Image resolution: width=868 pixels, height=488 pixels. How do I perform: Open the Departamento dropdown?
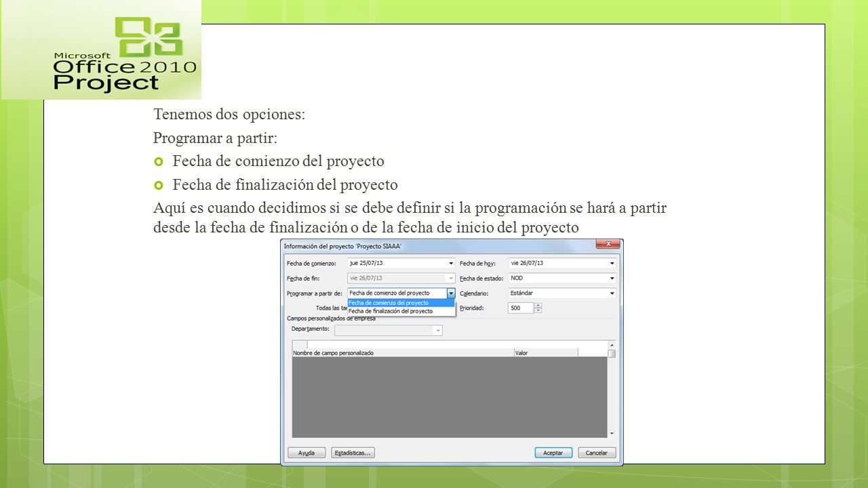438,330
